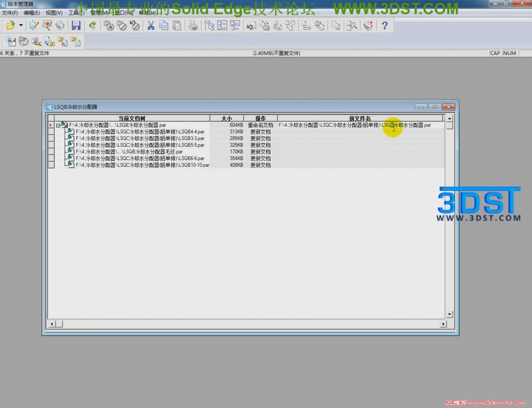Collapse the LSQB冷却水分配器.par root tree node
Screen dimensions: 532x408
point(58,125)
